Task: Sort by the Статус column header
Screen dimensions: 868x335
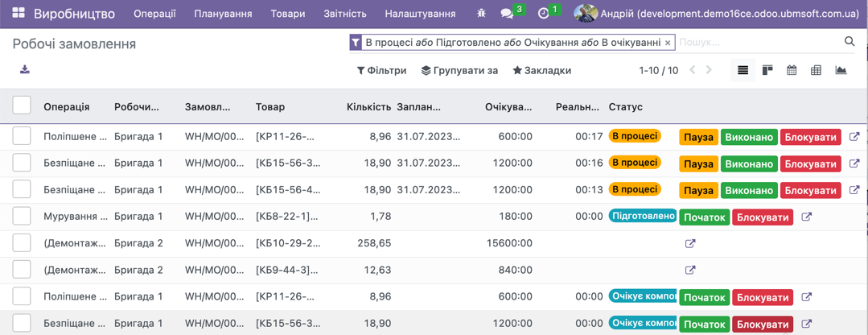Action: (626, 107)
